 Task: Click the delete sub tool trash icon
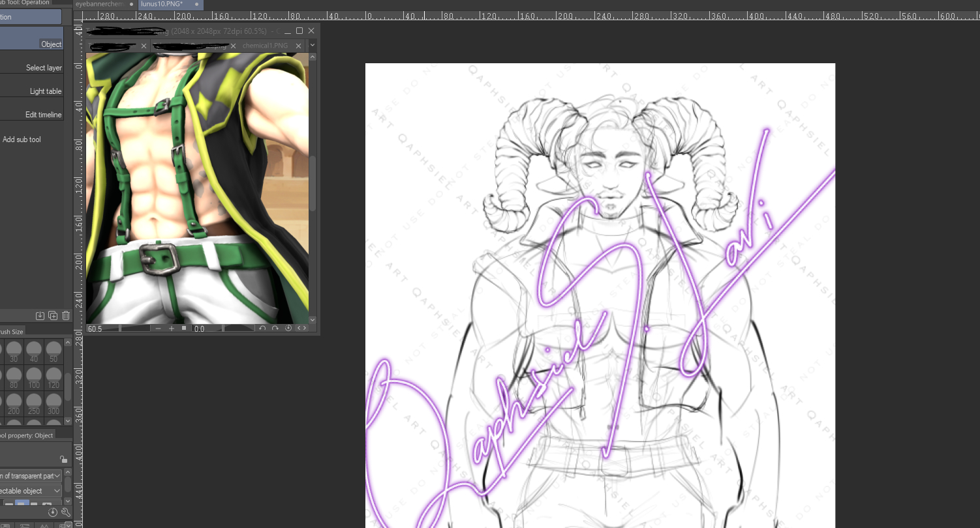point(65,316)
